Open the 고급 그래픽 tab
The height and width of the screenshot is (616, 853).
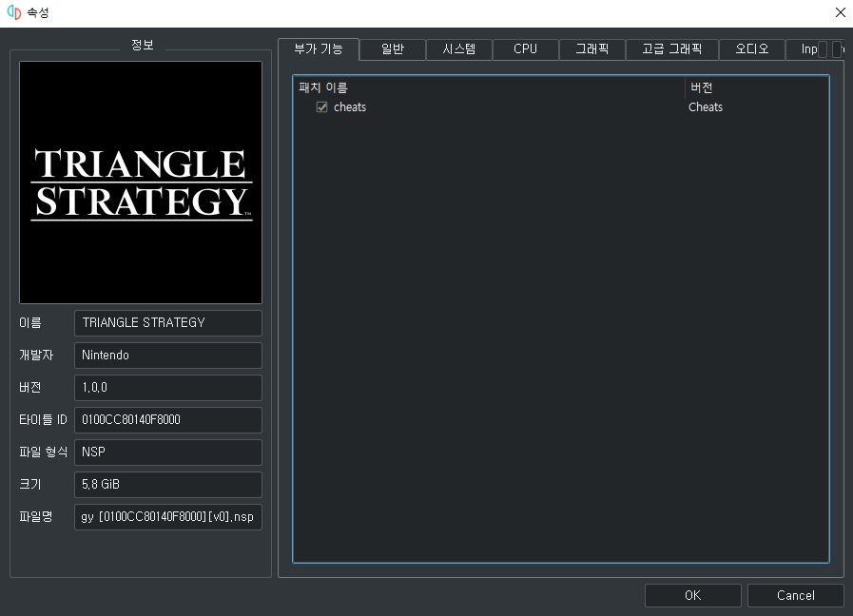pyautogui.click(x=672, y=49)
